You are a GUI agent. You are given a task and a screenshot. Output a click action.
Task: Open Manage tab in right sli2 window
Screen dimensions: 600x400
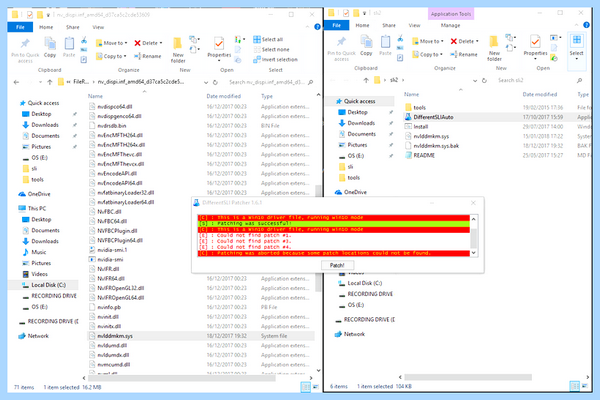pyautogui.click(x=450, y=25)
